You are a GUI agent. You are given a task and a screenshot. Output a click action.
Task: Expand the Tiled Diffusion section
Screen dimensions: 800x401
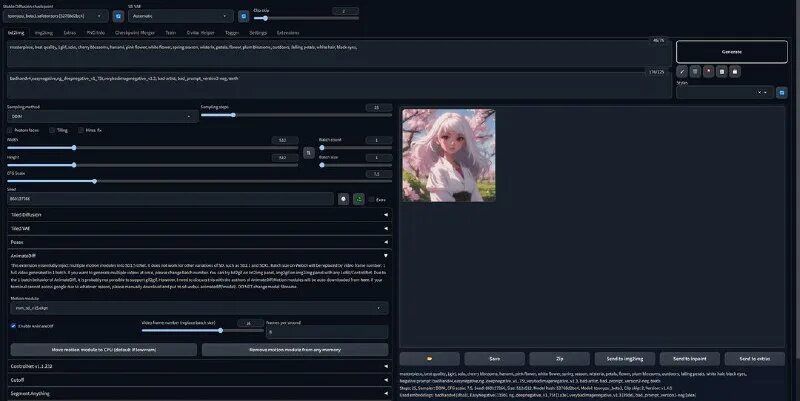199,215
